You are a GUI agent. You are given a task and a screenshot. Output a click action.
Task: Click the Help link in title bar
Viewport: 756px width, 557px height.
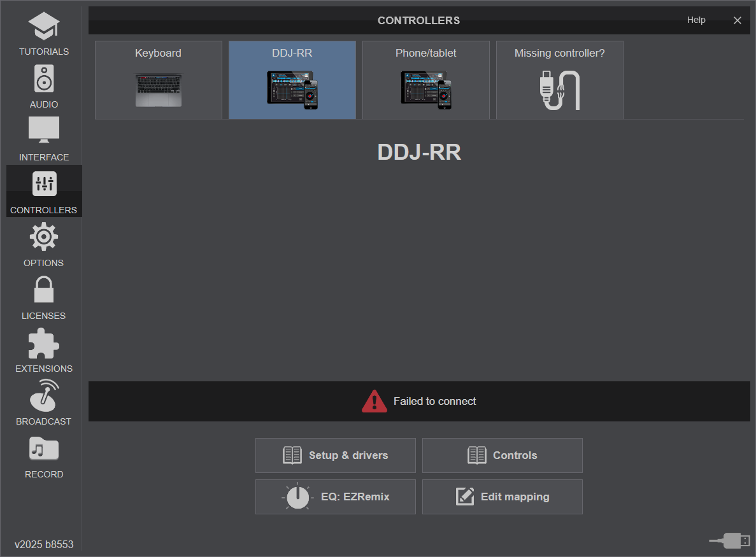tap(696, 20)
